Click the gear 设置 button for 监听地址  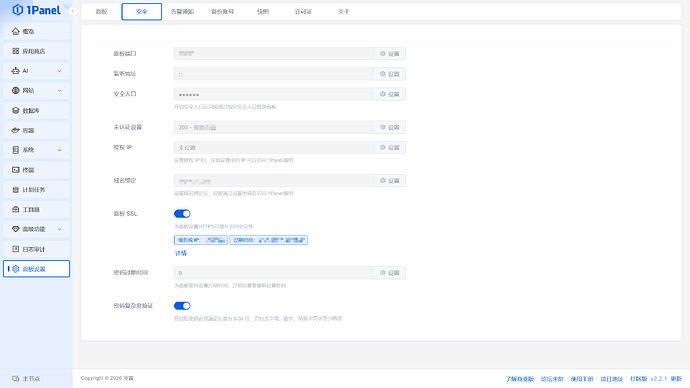(x=390, y=74)
